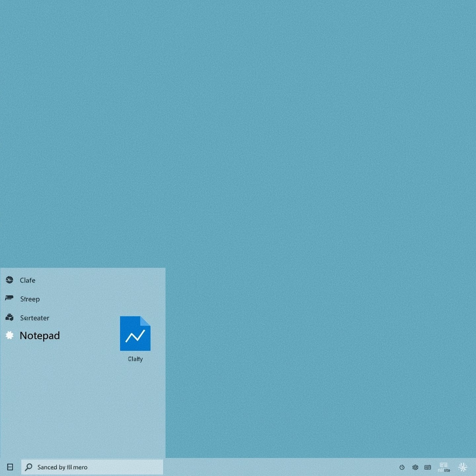Click the Sorteater app icon
Screen dimensions: 476x476
click(10, 318)
